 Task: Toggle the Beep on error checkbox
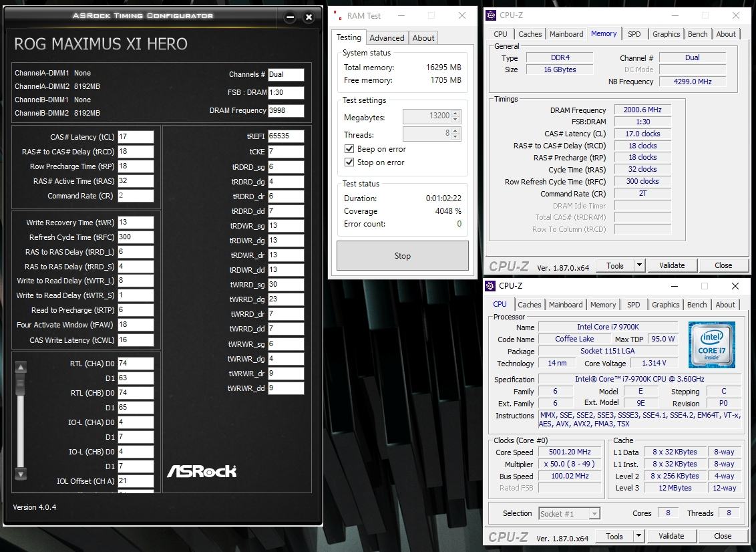(x=349, y=148)
